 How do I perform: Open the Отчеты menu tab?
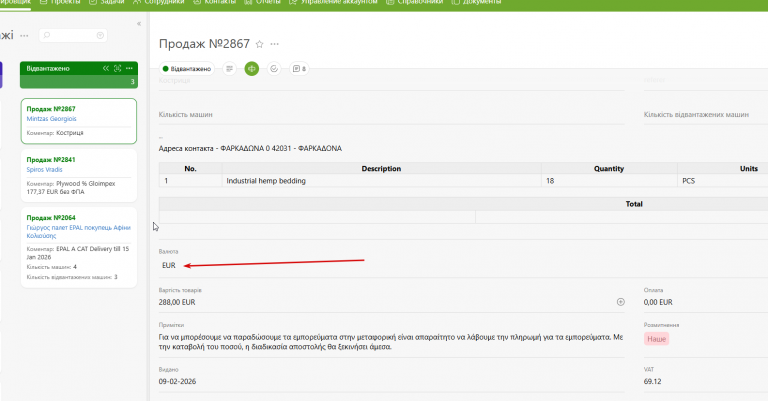point(263,2)
